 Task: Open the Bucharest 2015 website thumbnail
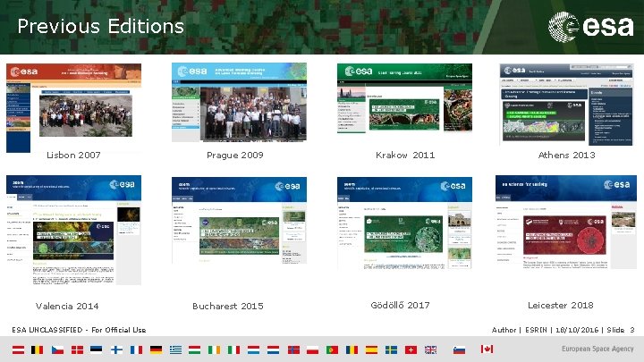239,220
